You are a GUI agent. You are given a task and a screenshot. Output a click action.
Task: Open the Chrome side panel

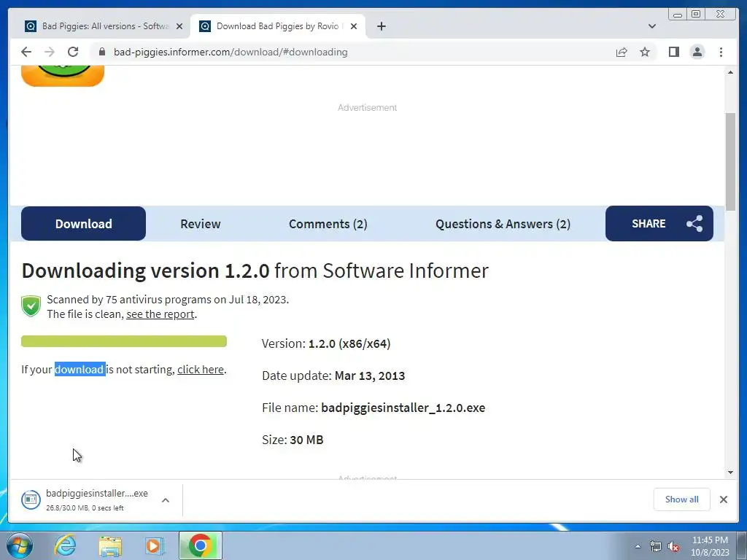point(673,52)
